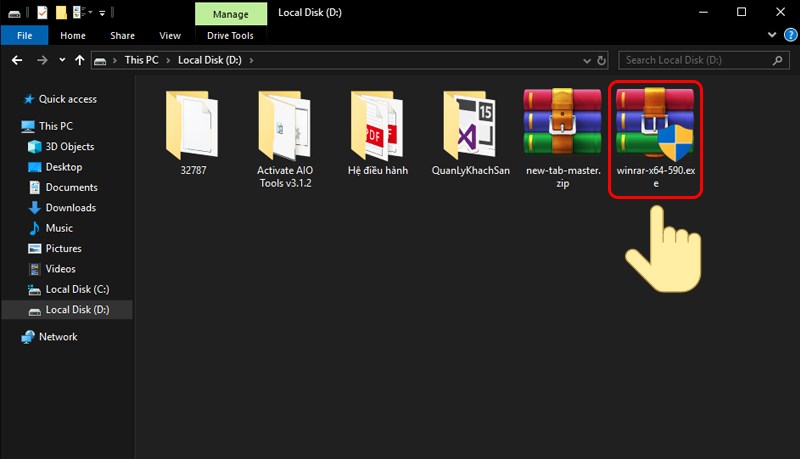Select Local Disk (D:) in sidebar

67,310
